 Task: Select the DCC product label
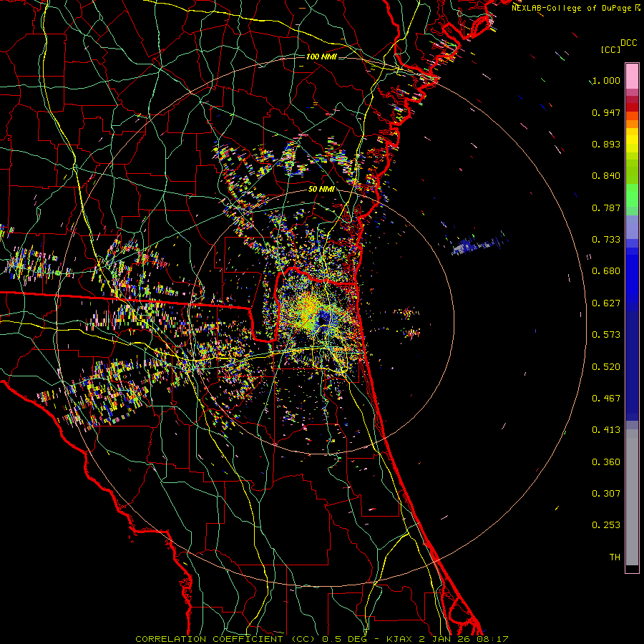click(628, 43)
